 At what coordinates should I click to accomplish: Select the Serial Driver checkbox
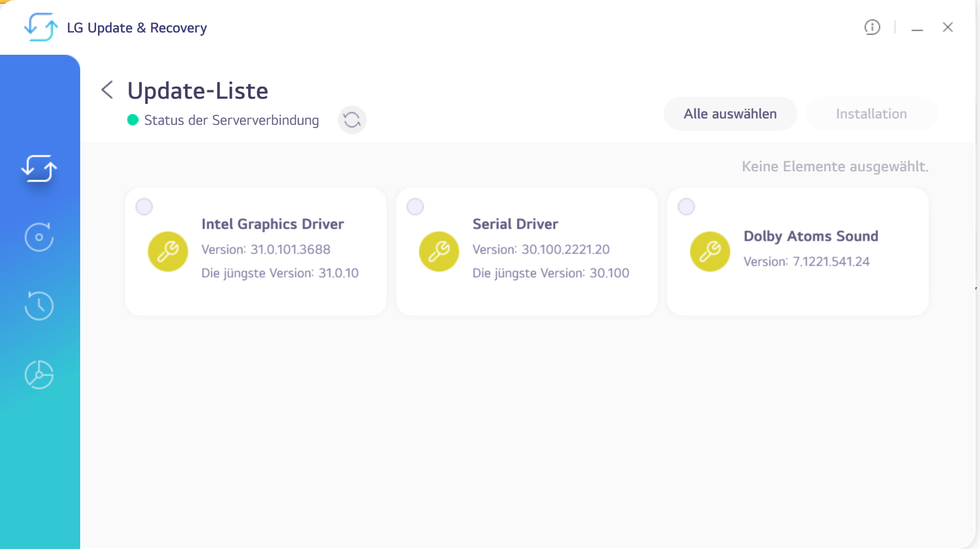pyautogui.click(x=416, y=207)
